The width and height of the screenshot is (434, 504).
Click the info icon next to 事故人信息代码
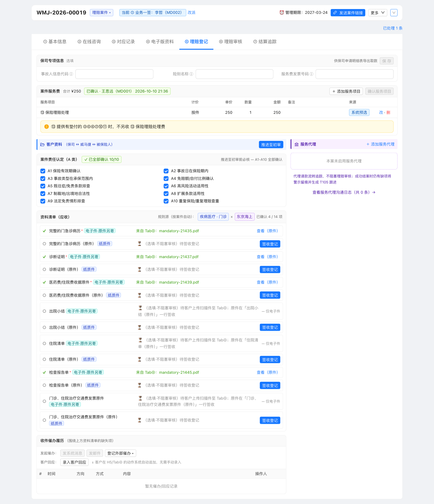(71, 74)
